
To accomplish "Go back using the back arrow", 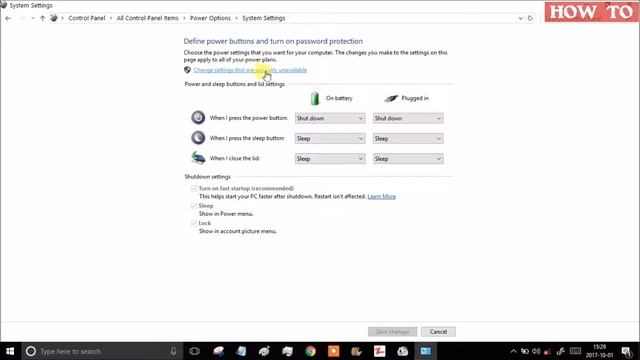I will pyautogui.click(x=8, y=18).
